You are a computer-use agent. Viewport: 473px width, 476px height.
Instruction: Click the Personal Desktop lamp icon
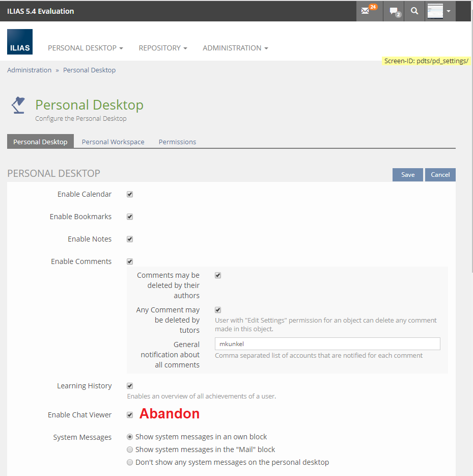tap(18, 105)
